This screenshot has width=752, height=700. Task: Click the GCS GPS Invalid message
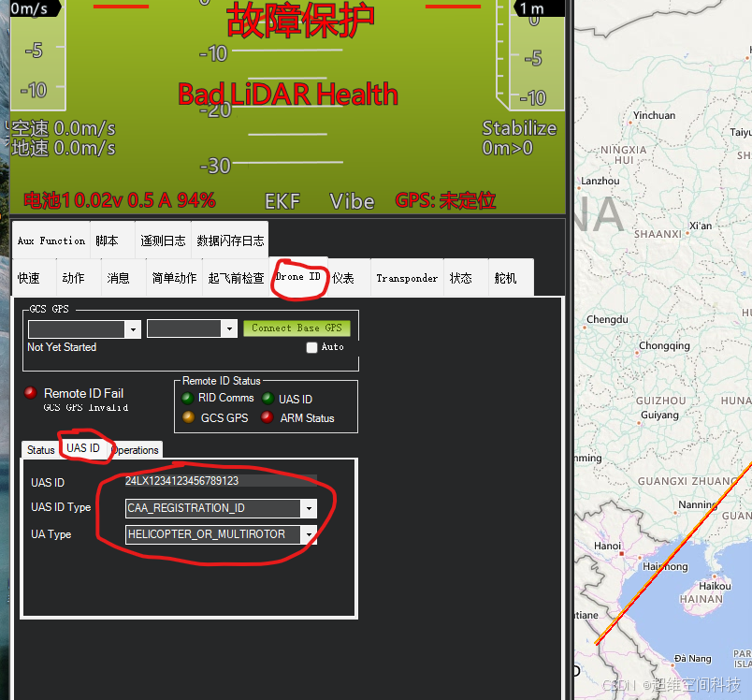click(86, 407)
